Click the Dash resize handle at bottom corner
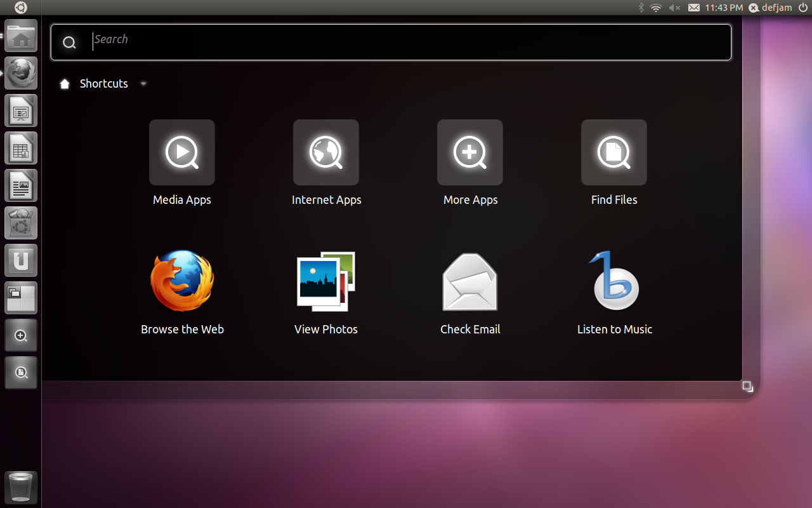 click(x=748, y=386)
